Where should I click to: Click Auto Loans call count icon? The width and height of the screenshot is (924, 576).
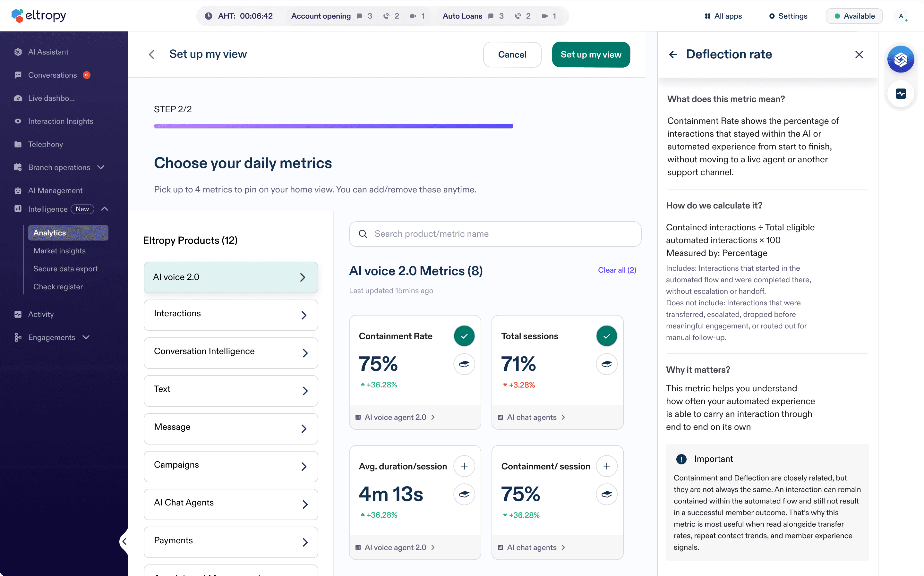pyautogui.click(x=518, y=16)
